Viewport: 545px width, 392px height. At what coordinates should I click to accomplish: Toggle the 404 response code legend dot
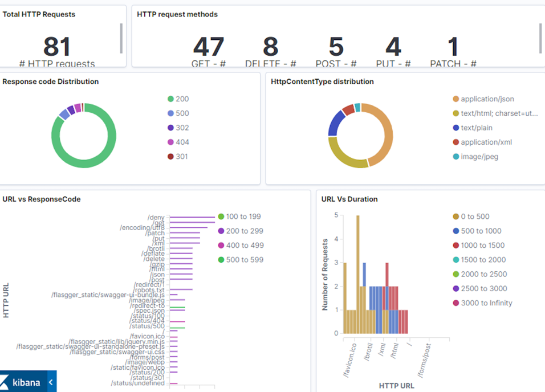click(x=170, y=142)
